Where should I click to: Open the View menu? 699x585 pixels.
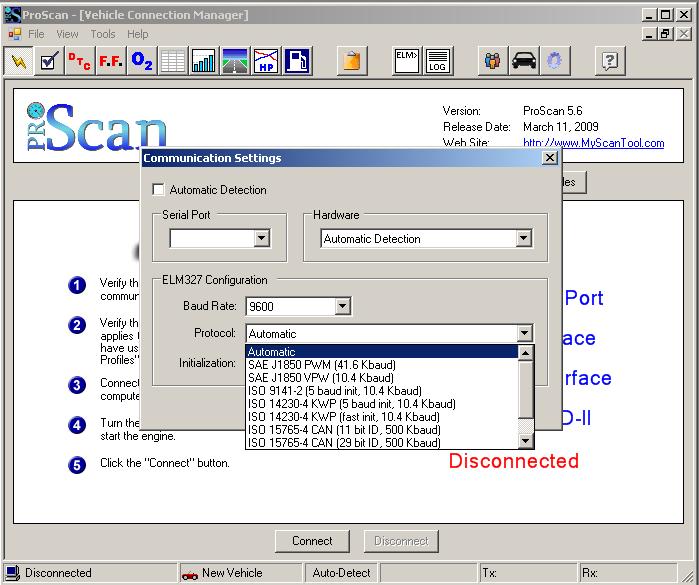pos(67,34)
